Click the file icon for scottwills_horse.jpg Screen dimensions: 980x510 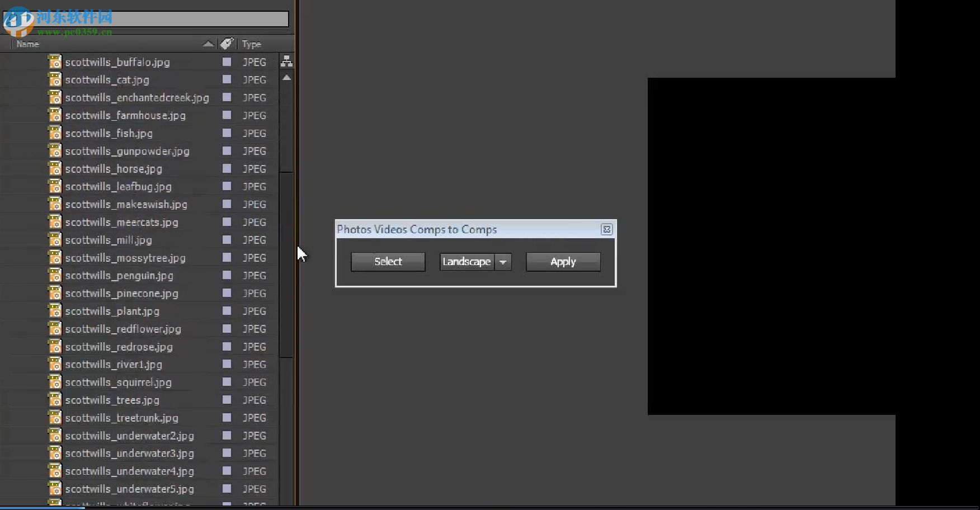coord(55,168)
